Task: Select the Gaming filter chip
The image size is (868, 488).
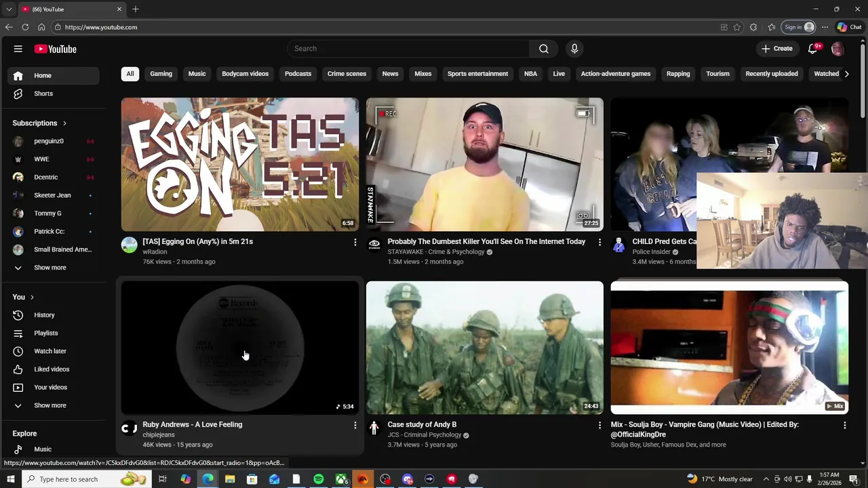Action: 161,74
